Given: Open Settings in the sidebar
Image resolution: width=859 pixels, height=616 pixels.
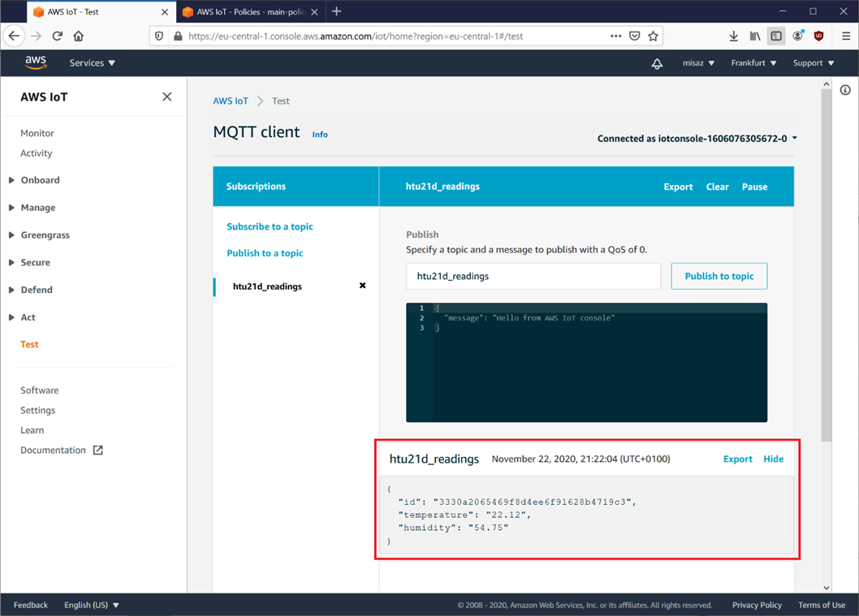Looking at the screenshot, I should [38, 410].
